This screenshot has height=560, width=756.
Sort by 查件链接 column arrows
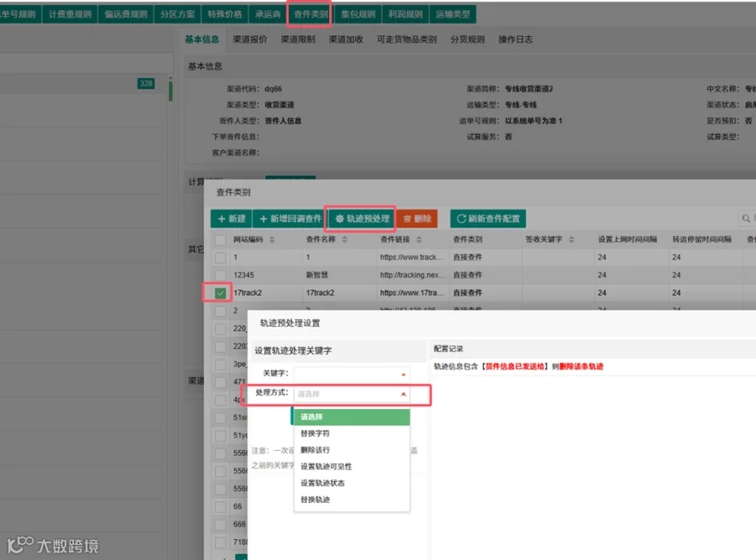click(x=418, y=239)
